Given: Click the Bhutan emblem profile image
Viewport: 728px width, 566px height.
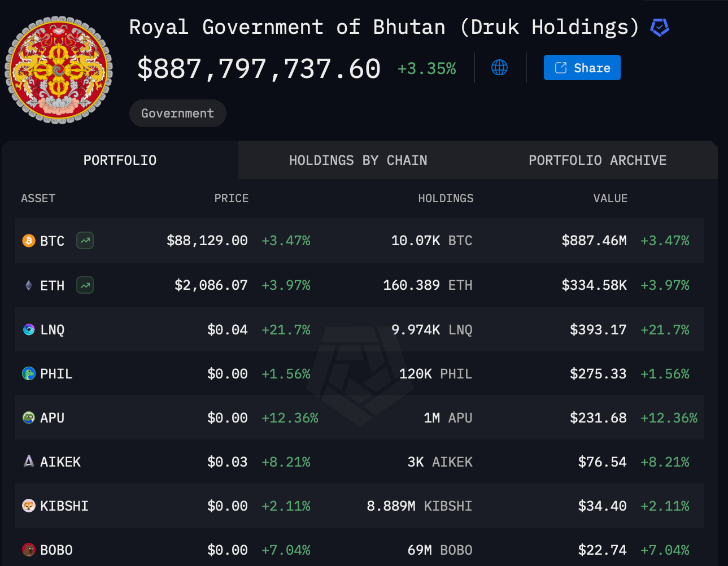Looking at the screenshot, I should (x=59, y=70).
